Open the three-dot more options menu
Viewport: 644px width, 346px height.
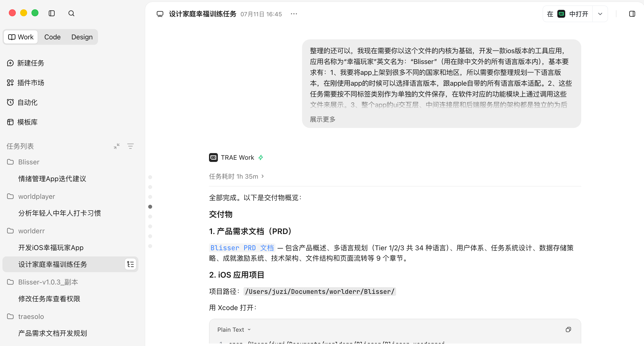[294, 14]
